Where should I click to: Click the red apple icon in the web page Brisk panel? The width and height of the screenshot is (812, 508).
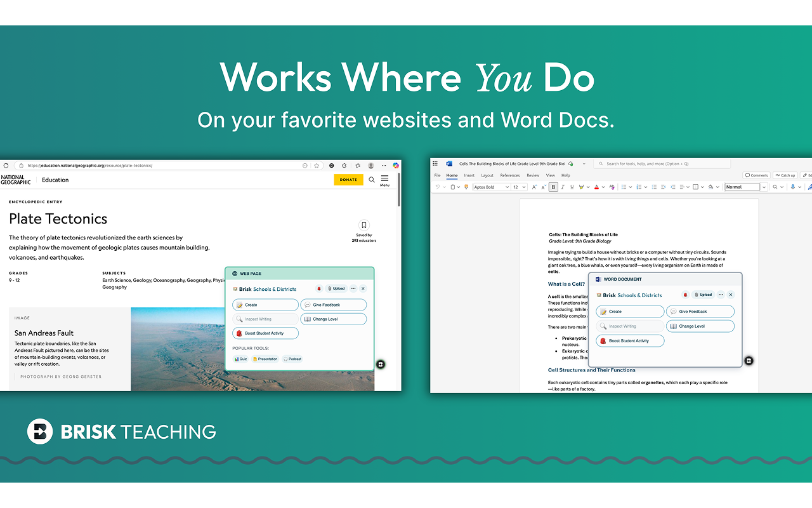pos(319,289)
